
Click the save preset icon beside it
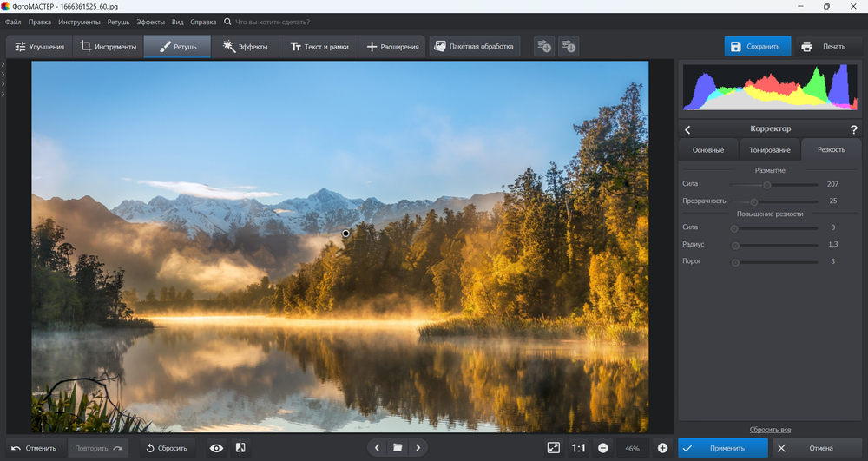(569, 46)
